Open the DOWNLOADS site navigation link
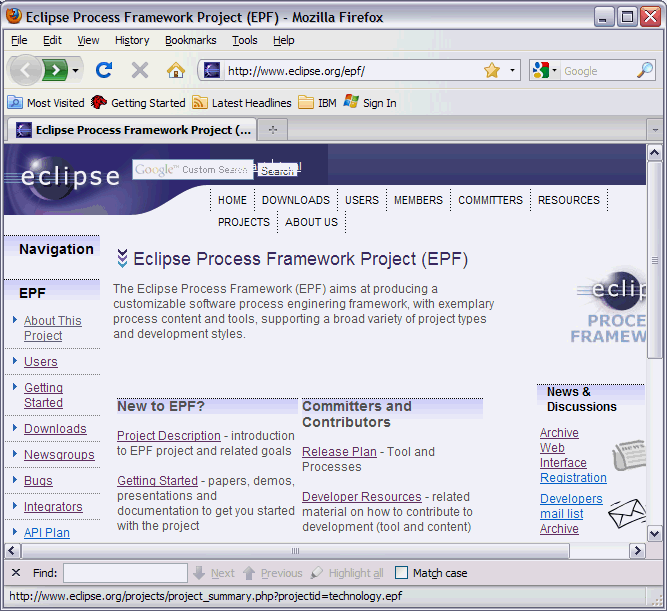The height and width of the screenshot is (611, 667). [x=296, y=200]
